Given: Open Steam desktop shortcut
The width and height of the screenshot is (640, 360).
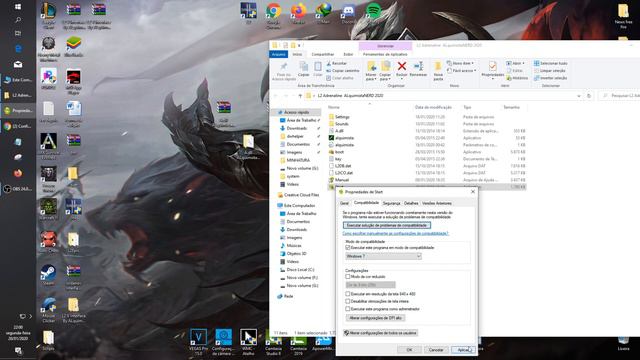Looking at the screenshot, I should click(48, 274).
